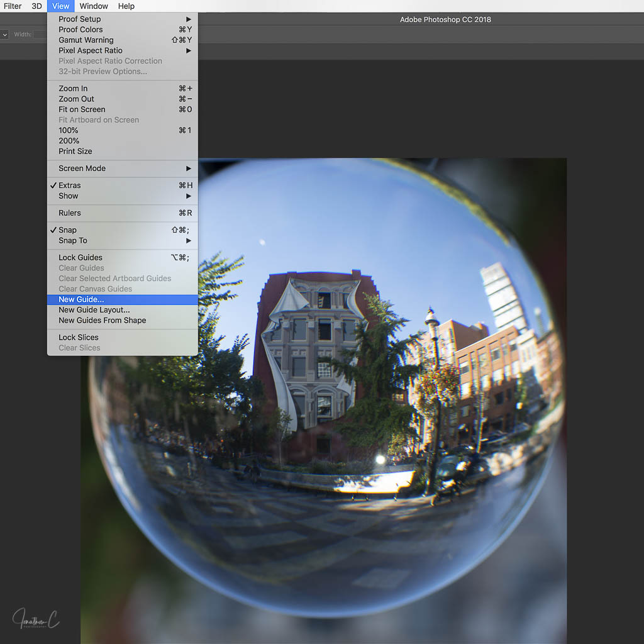The height and width of the screenshot is (644, 644).
Task: Toggle Rulers visibility in View menu
Action: pyautogui.click(x=70, y=213)
